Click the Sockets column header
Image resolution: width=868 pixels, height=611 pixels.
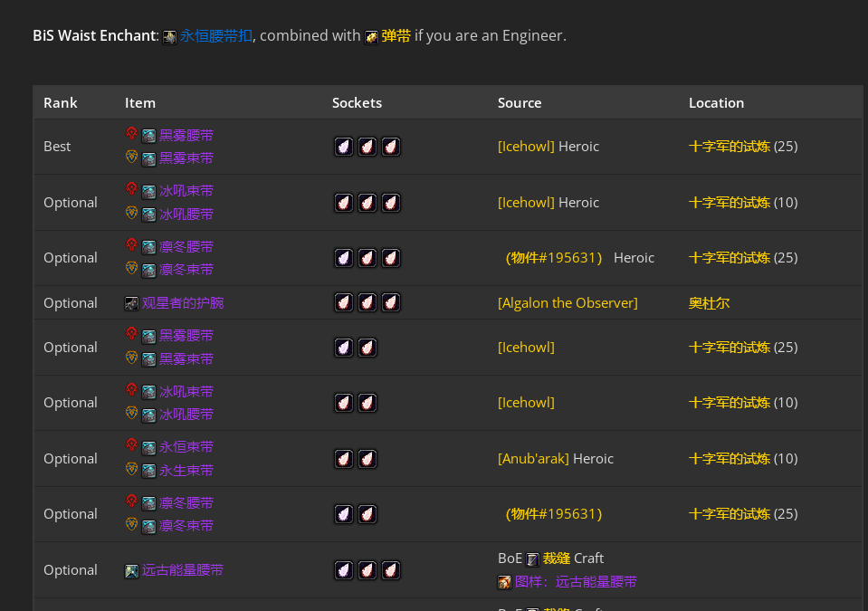pos(357,103)
